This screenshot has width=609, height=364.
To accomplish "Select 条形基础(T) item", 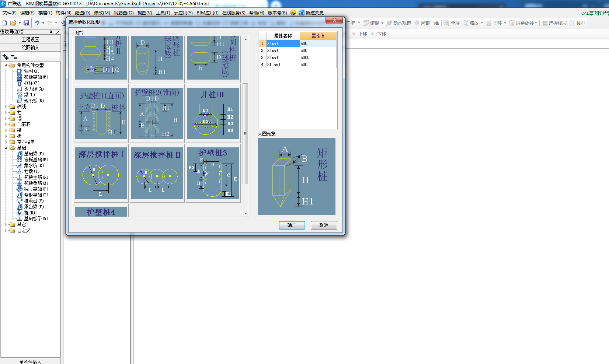I will tap(36, 195).
